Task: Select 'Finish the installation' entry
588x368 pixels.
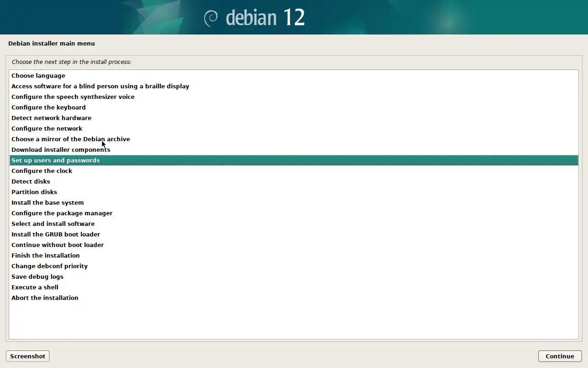Action: pyautogui.click(x=294, y=255)
